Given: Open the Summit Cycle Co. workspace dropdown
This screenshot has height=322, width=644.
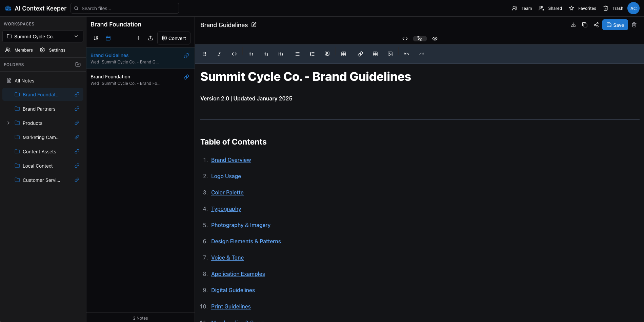Looking at the screenshot, I should 43,37.
